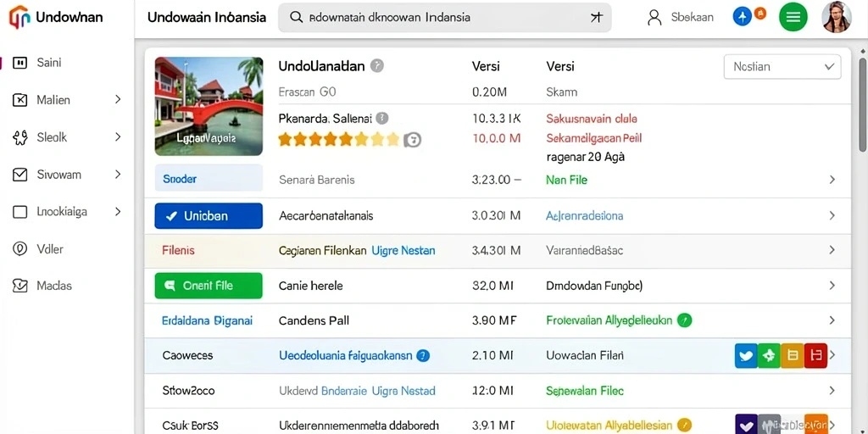Open the Erdaidana Diganai link
Image resolution: width=868 pixels, height=434 pixels.
207,320
